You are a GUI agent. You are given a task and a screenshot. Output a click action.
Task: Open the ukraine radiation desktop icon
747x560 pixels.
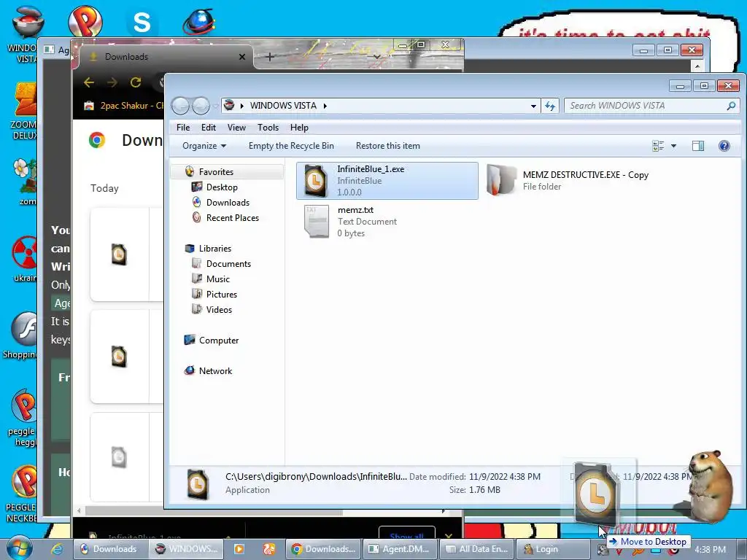(25, 257)
